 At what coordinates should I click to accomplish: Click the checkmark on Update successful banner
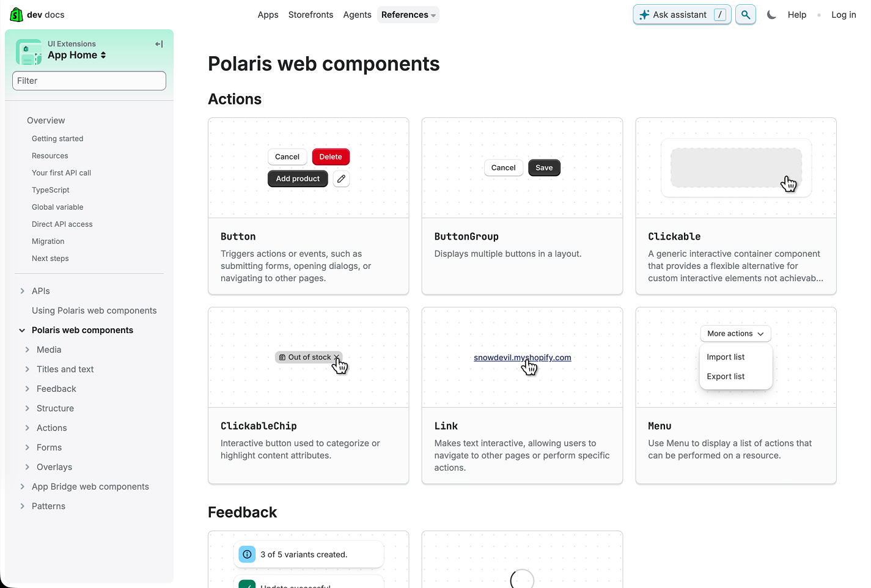point(247,584)
